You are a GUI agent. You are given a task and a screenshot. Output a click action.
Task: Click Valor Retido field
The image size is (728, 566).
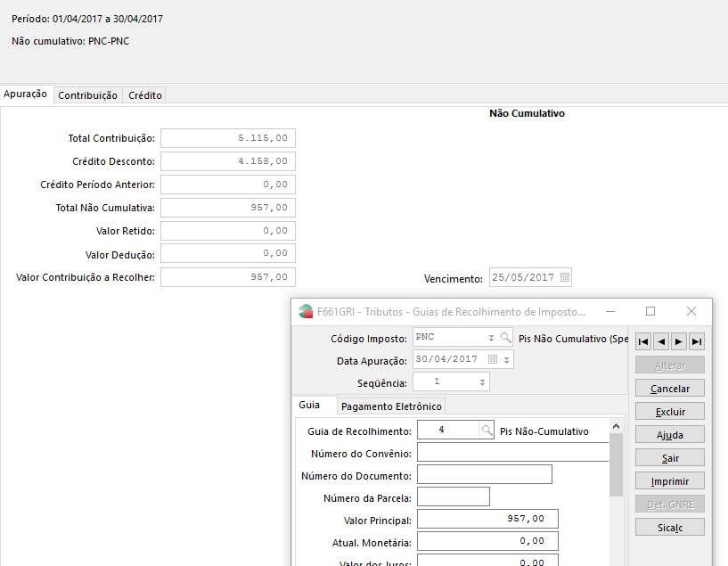tap(228, 231)
